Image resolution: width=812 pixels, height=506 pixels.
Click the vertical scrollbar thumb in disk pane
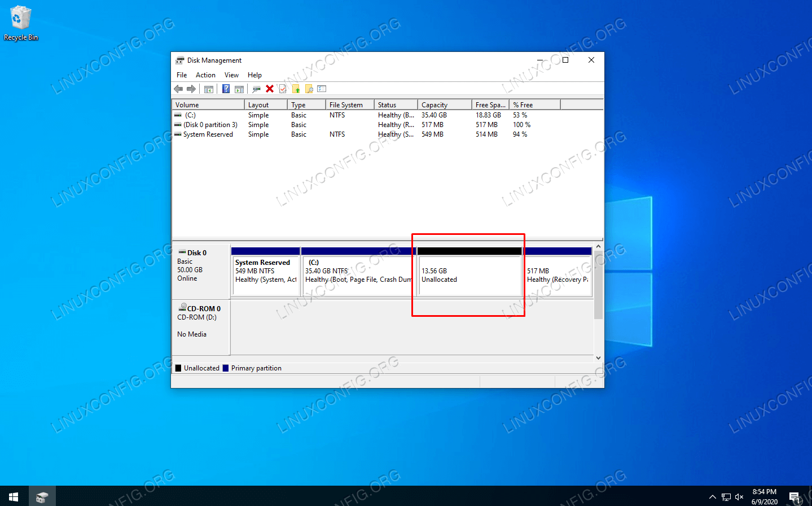(x=598, y=285)
